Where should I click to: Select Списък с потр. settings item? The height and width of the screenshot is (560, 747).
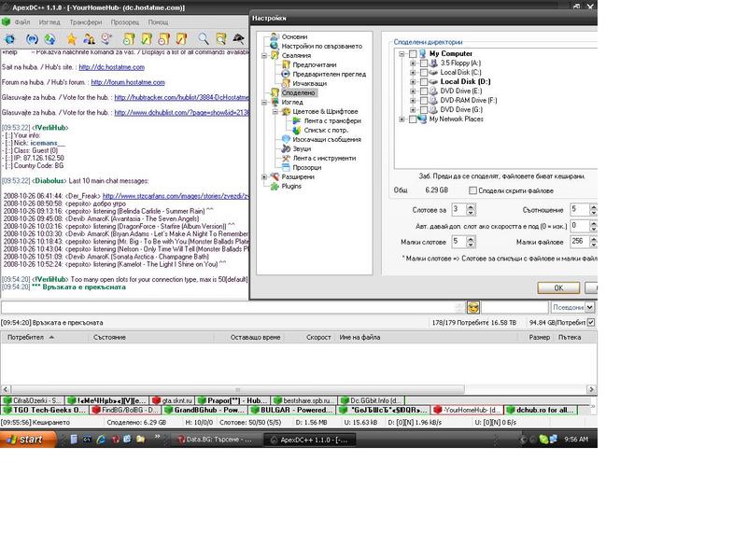(x=326, y=130)
